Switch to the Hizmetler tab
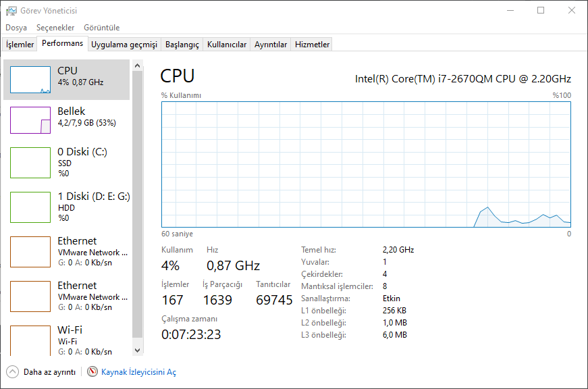This screenshot has height=389, width=588. (313, 45)
